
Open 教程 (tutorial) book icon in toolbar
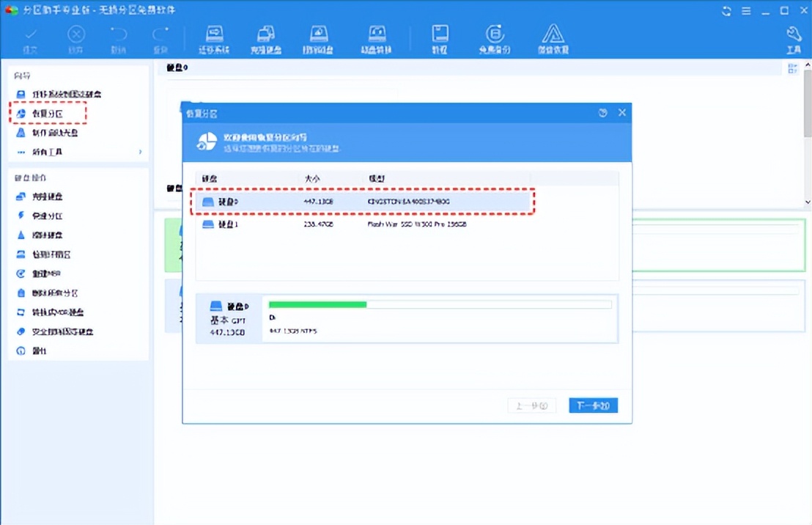(x=440, y=40)
